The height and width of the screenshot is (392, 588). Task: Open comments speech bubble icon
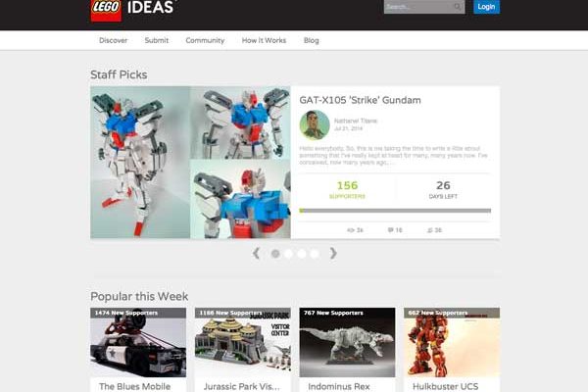click(x=390, y=230)
